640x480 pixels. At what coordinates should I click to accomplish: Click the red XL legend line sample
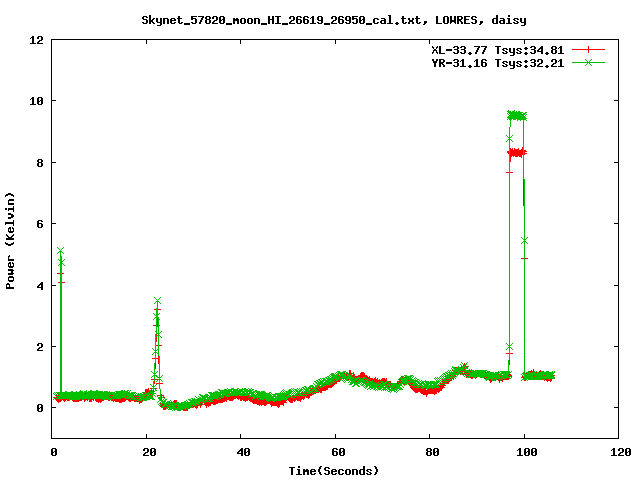588,50
